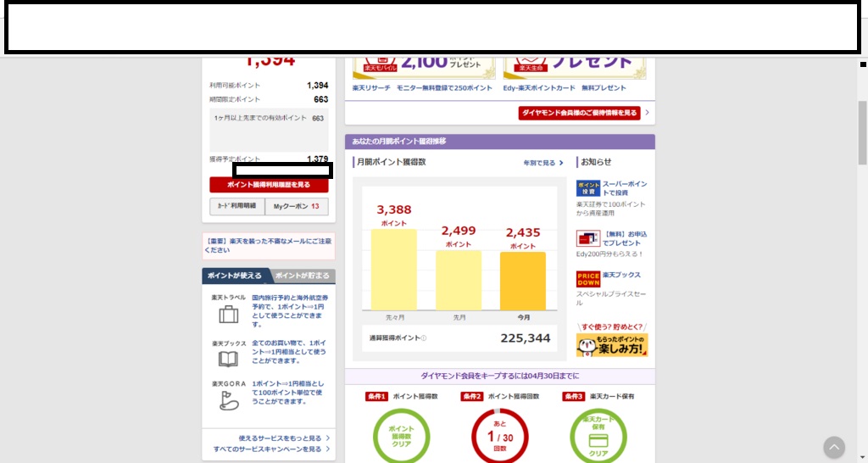Click ダイヤモンド会員様のご優待情報を見る button
Screen dimensions: 868x463
click(x=579, y=113)
